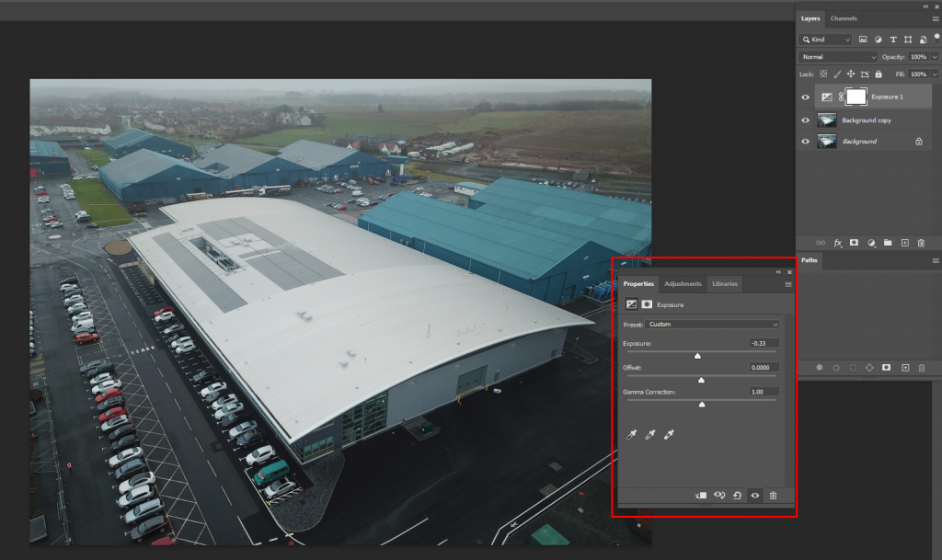The height and width of the screenshot is (560, 942).
Task: Toggle the layer filtering switch
Action: 936,39
